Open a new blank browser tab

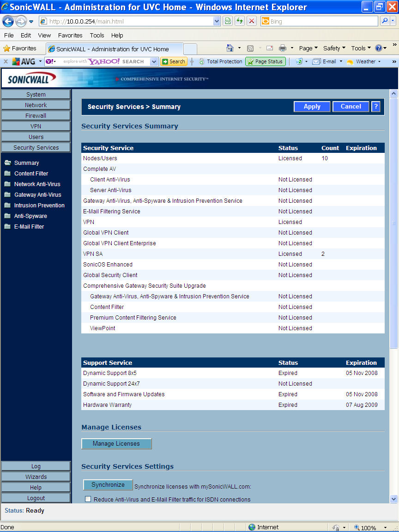click(x=190, y=49)
